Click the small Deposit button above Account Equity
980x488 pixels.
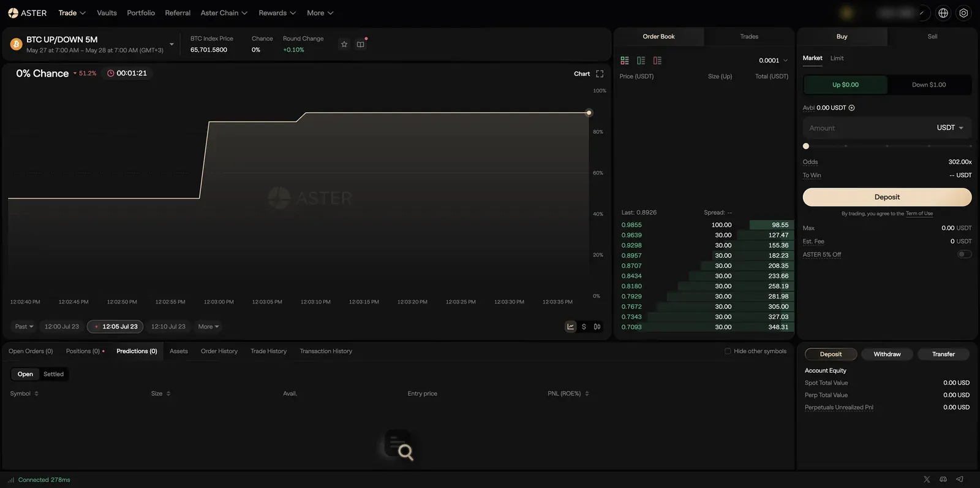coord(831,354)
